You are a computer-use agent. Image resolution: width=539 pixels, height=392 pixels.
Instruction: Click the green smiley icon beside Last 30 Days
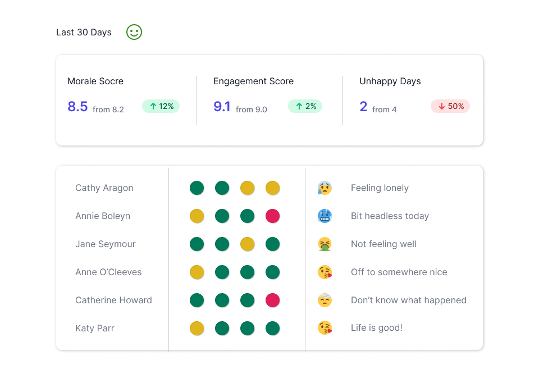(134, 32)
